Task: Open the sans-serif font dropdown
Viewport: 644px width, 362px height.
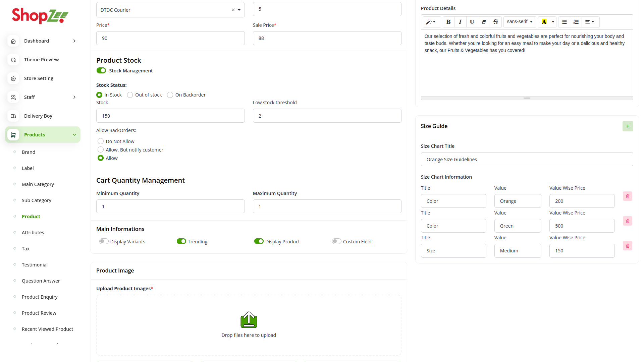Action: 520,22
